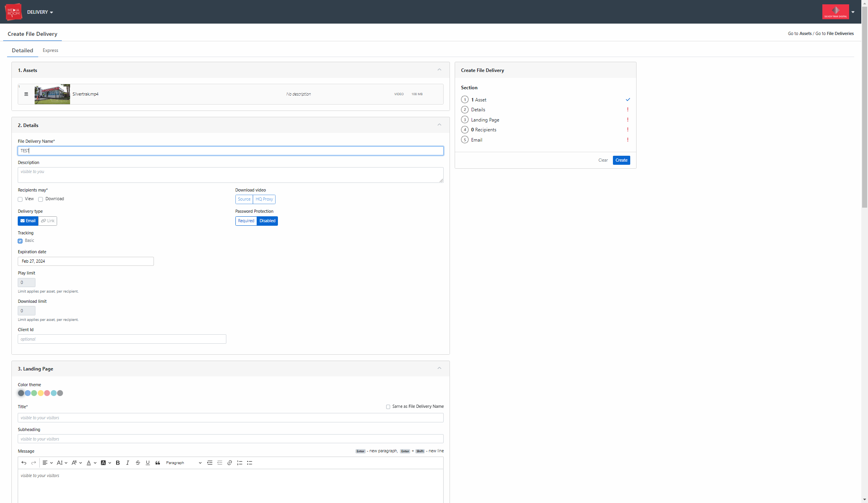Collapse the 1. Assets section

click(x=439, y=70)
